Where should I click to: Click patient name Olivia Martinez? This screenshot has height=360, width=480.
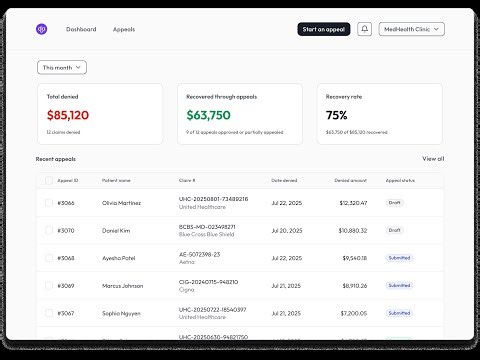121,203
